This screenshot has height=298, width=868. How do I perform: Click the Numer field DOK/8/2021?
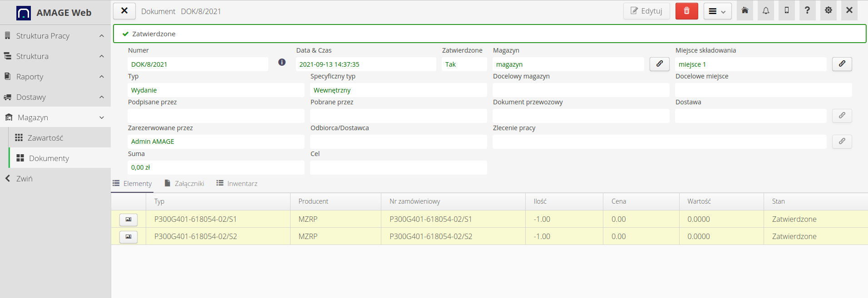[x=198, y=64]
